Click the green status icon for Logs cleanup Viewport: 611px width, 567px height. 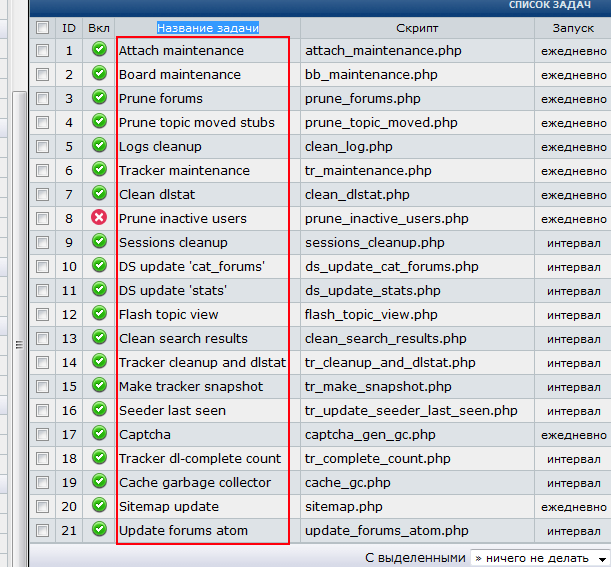tap(99, 146)
